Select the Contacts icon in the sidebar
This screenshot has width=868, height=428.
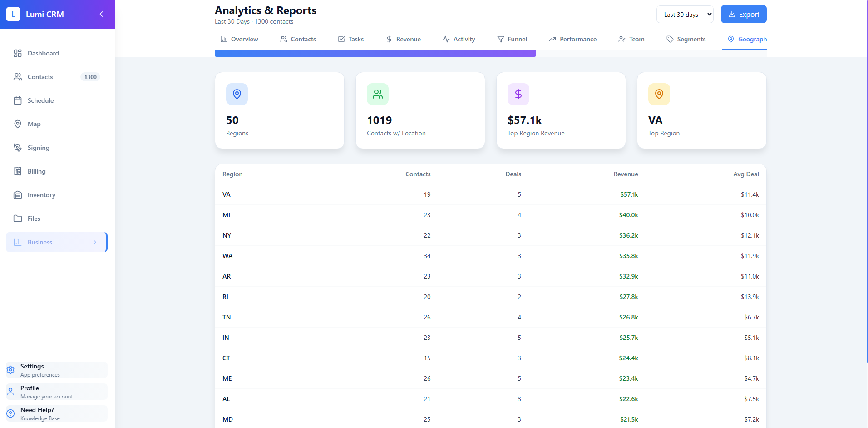point(18,77)
